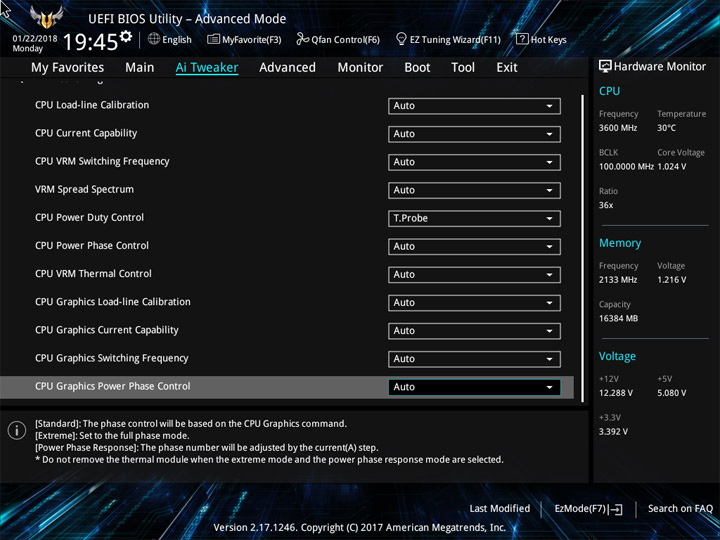Click the Hardware Monitor panel title
Screen dimensions: 720x540
[x=660, y=67]
